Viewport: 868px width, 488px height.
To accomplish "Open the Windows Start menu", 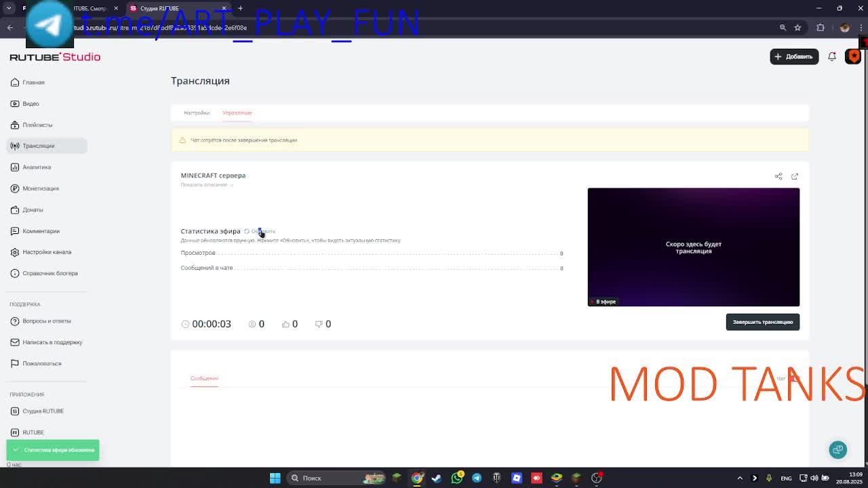I will (275, 478).
